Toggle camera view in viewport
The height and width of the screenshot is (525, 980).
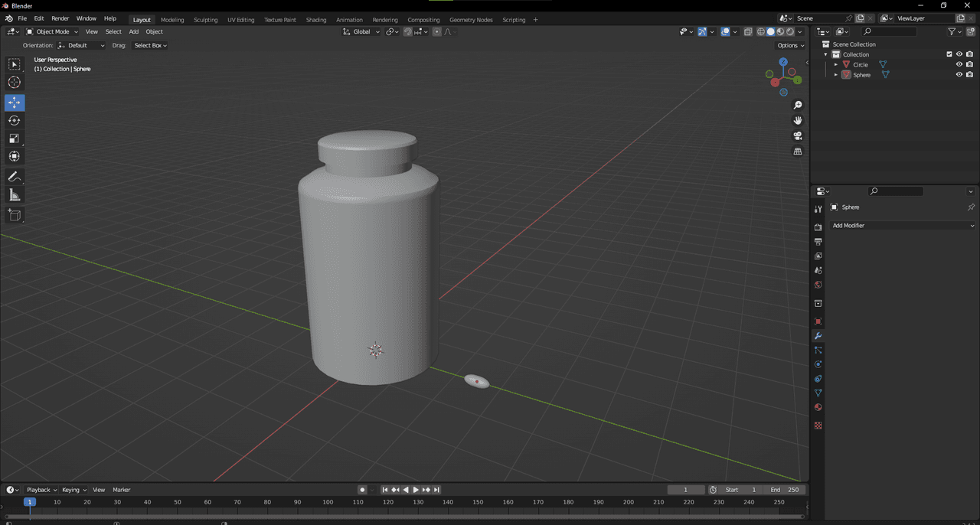pos(798,135)
